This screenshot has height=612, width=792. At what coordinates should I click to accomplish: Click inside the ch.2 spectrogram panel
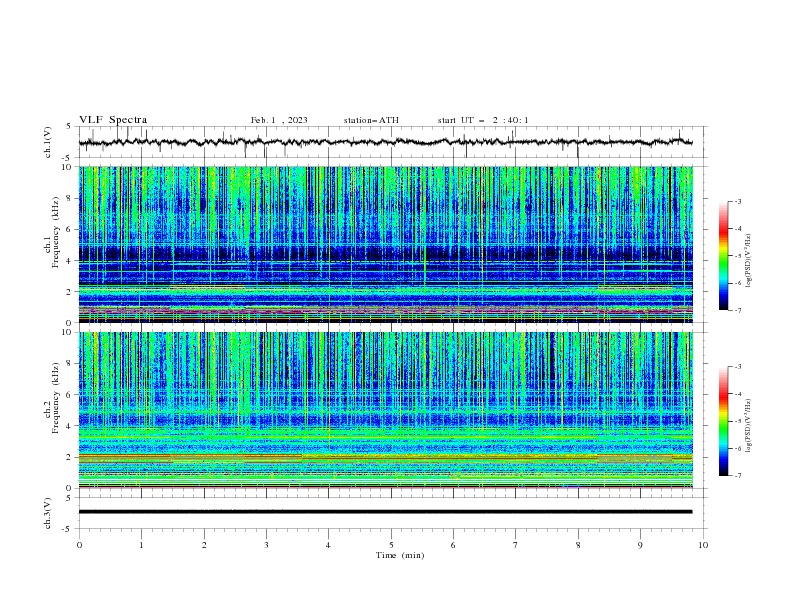(385, 410)
